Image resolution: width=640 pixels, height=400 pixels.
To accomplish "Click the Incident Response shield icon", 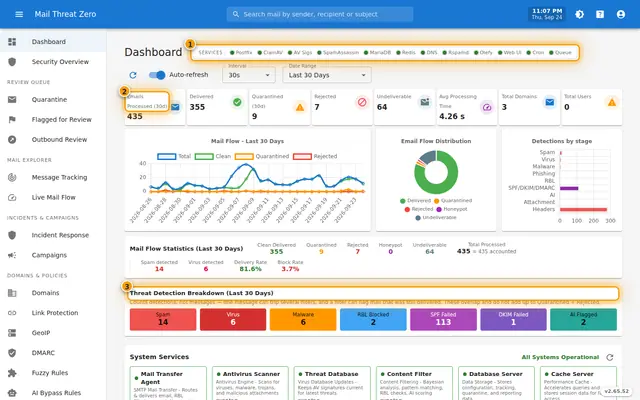I will 12,235.
